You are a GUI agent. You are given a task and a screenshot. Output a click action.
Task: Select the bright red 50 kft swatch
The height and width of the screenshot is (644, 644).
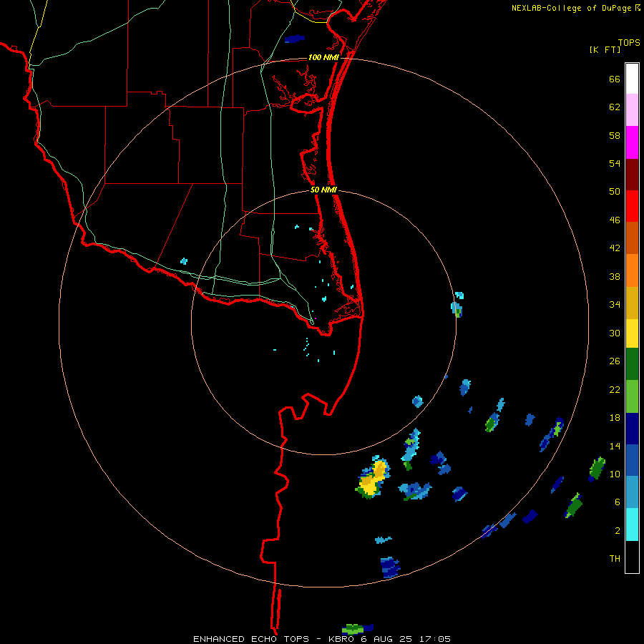632,206
